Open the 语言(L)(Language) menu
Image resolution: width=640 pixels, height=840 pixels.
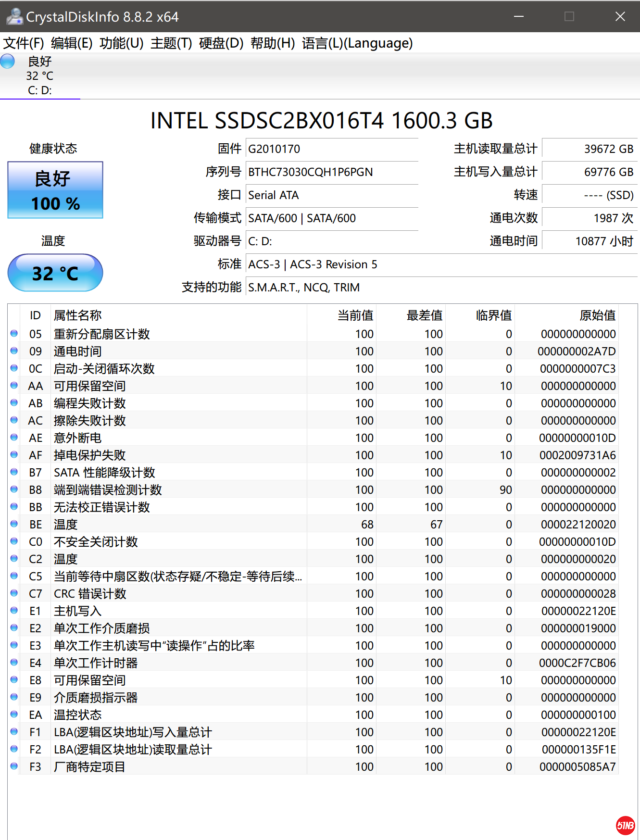tap(357, 43)
